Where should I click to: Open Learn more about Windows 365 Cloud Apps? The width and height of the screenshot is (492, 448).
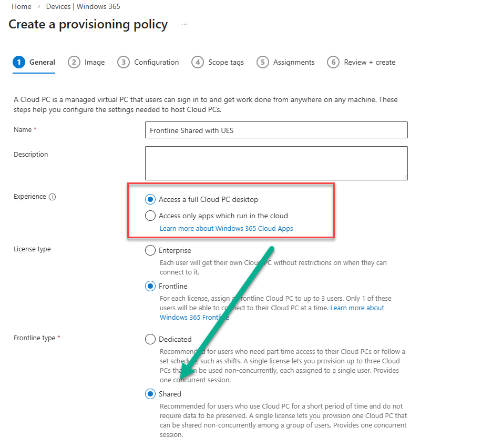[x=226, y=229]
